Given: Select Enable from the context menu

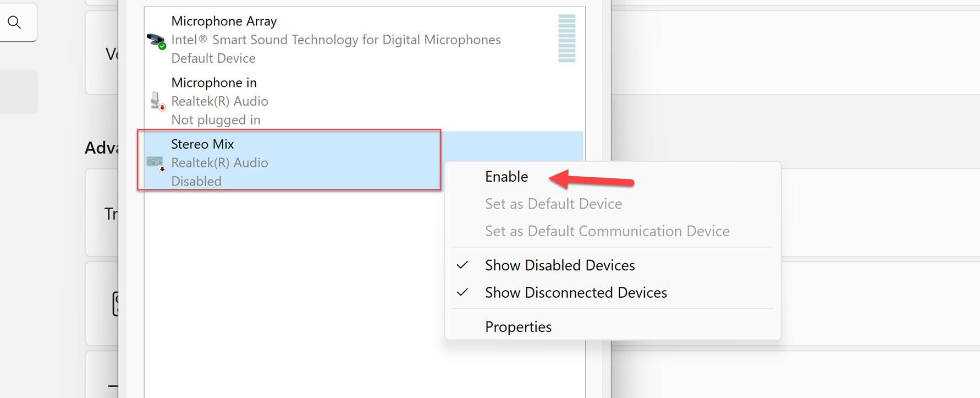Looking at the screenshot, I should (x=506, y=176).
